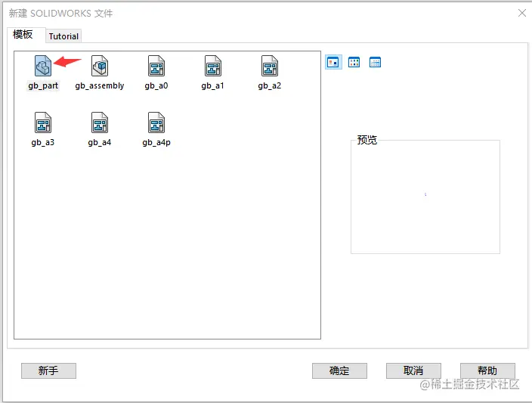Select the gb_assembly template icon
Viewport: 532px width, 403px height.
(x=100, y=66)
